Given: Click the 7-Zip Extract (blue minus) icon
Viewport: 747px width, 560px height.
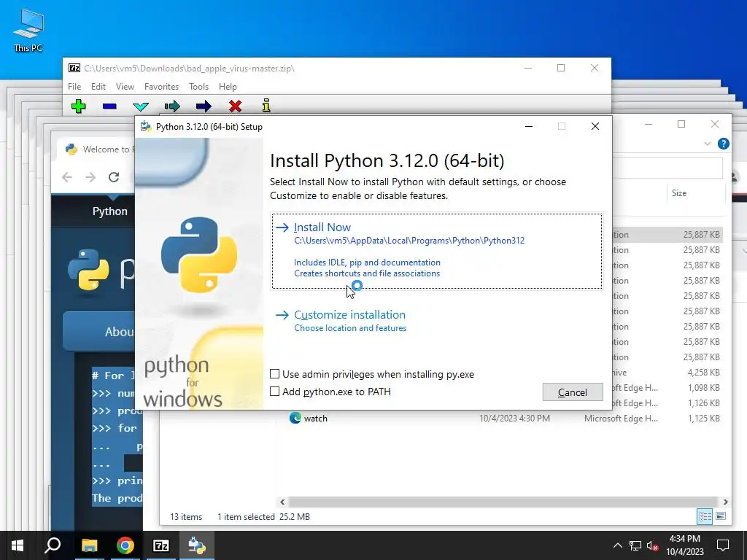Looking at the screenshot, I should (109, 106).
